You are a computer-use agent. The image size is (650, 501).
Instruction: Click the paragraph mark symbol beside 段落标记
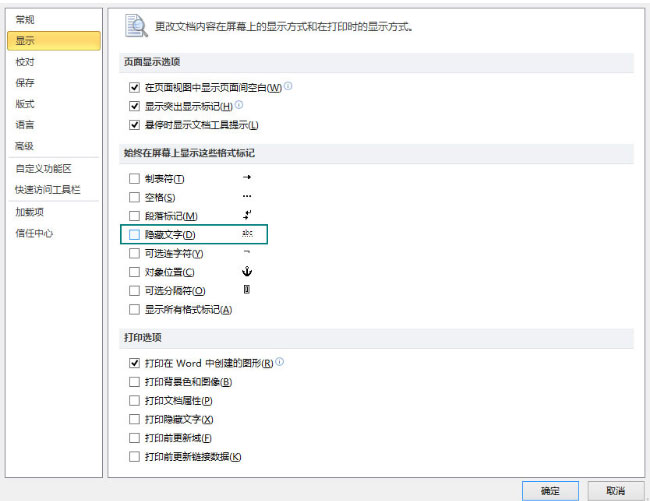tap(247, 215)
